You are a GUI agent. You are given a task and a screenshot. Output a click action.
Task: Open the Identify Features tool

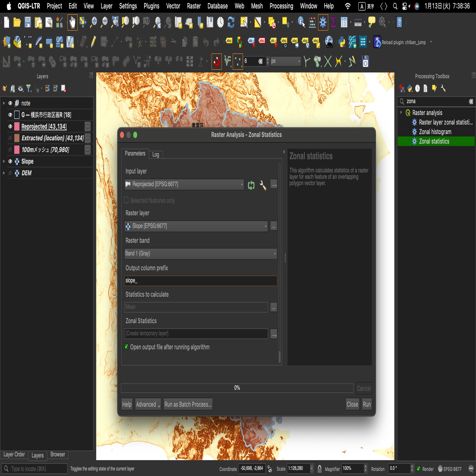301,22
